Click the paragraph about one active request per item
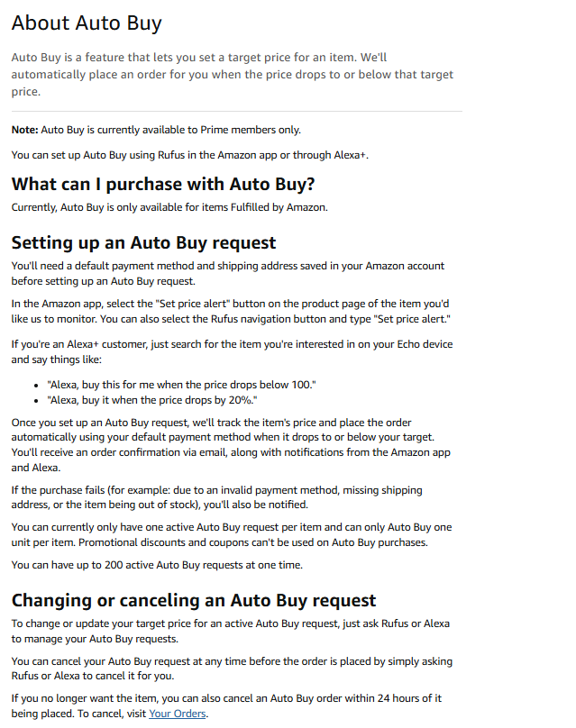The height and width of the screenshot is (728, 576). pyautogui.click(x=232, y=534)
